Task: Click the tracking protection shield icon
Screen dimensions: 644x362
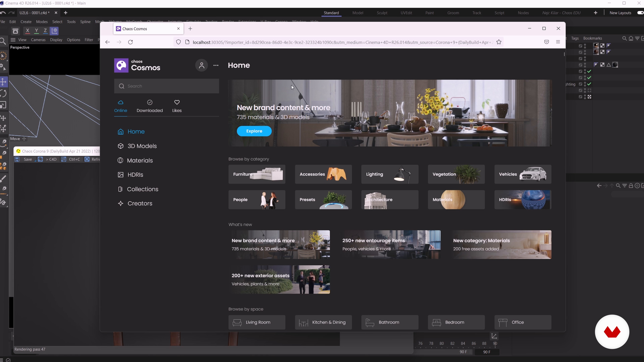Action: tap(178, 42)
